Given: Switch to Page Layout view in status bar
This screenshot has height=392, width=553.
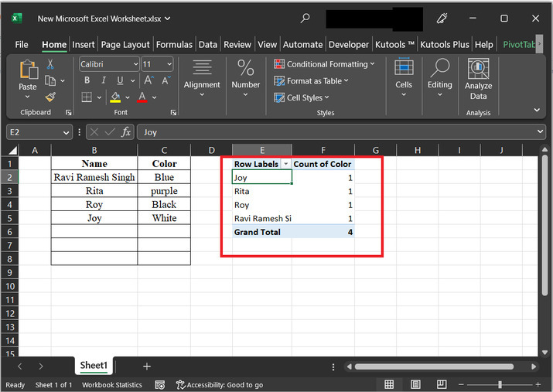Looking at the screenshot, I should 418,384.
